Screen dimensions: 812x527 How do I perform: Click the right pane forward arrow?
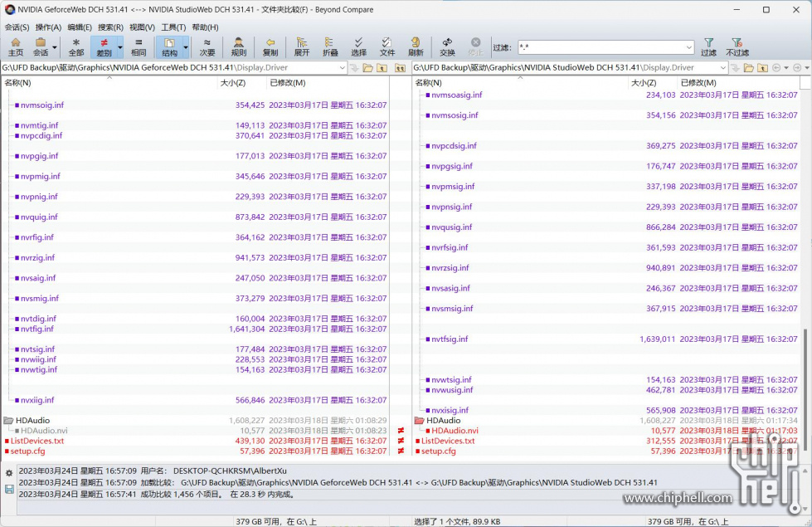[797, 68]
